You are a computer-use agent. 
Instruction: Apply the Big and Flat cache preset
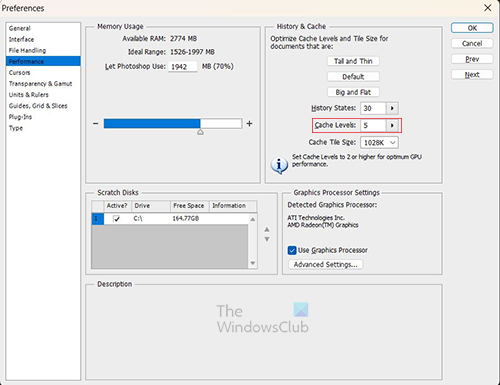[x=353, y=92]
